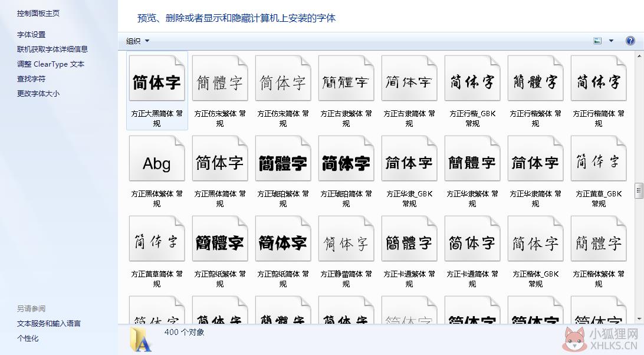Select the 方正剪纸简体 常规 font icon
Screen dimensions: 644x355
click(283, 239)
